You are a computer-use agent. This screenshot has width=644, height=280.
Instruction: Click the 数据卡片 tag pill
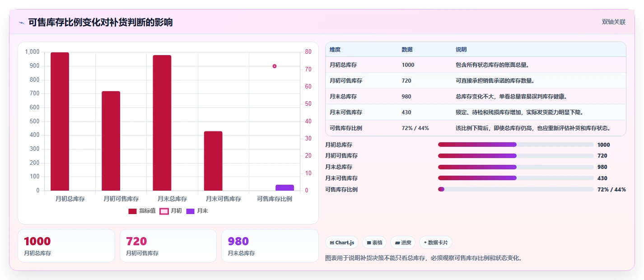pyautogui.click(x=436, y=243)
